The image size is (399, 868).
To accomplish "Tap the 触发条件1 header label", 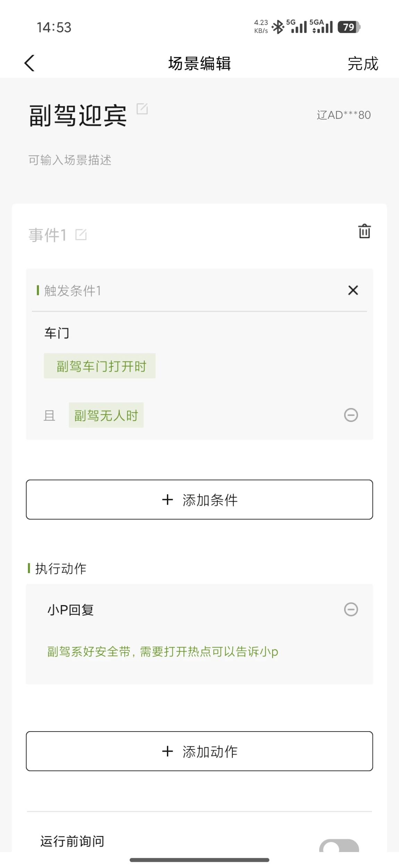I will pos(73,291).
